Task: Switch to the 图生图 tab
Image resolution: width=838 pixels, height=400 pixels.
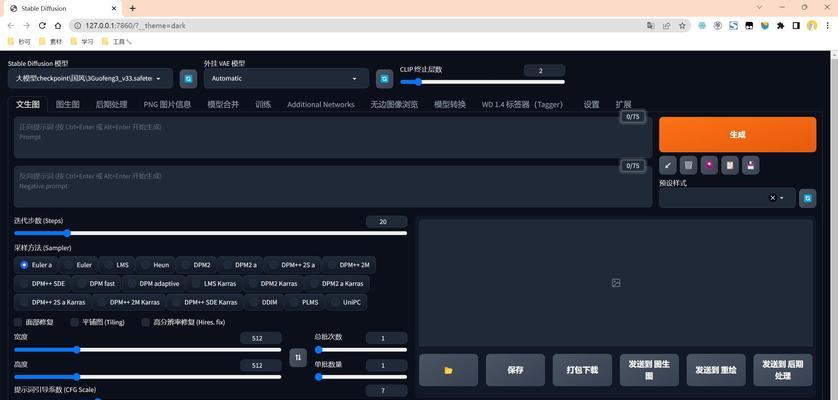Action: pyautogui.click(x=67, y=104)
